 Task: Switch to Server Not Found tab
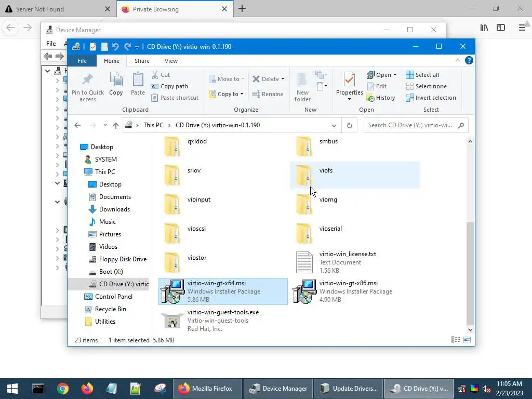58,9
